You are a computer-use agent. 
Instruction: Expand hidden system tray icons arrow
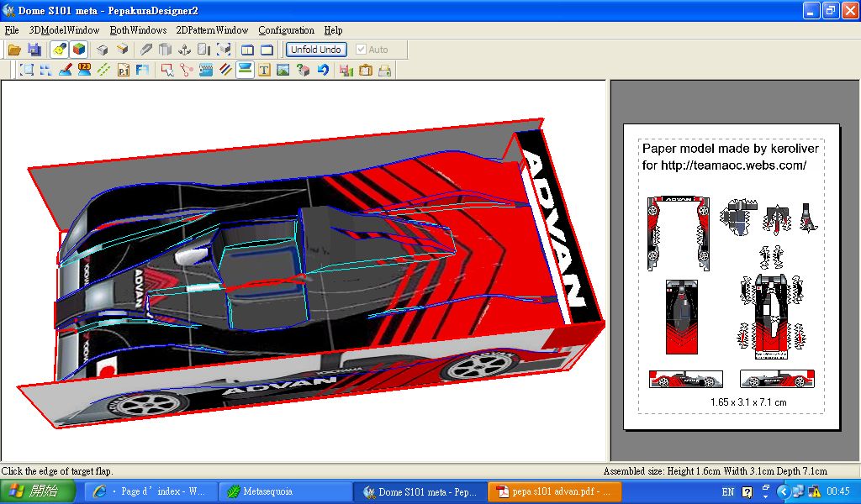[783, 491]
